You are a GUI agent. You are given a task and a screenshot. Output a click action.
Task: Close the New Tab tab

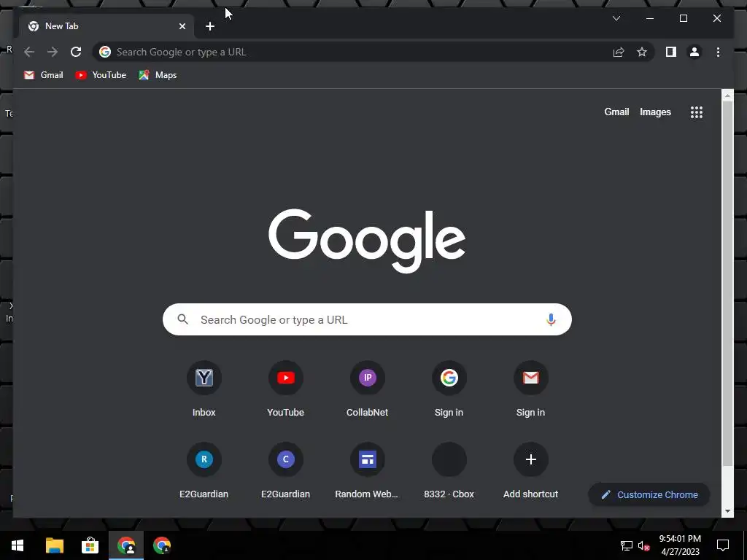pyautogui.click(x=182, y=26)
